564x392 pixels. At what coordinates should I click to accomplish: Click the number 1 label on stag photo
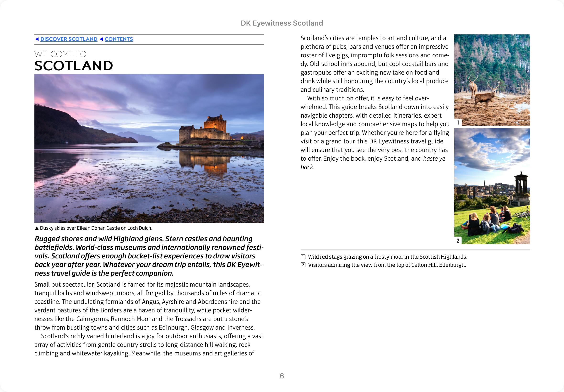click(x=458, y=122)
